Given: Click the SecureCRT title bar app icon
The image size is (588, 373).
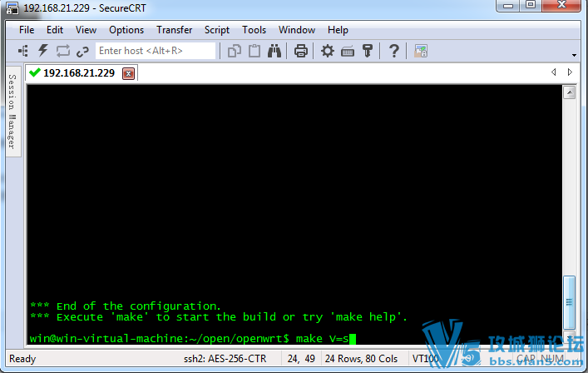Looking at the screenshot, I should (x=12, y=7).
